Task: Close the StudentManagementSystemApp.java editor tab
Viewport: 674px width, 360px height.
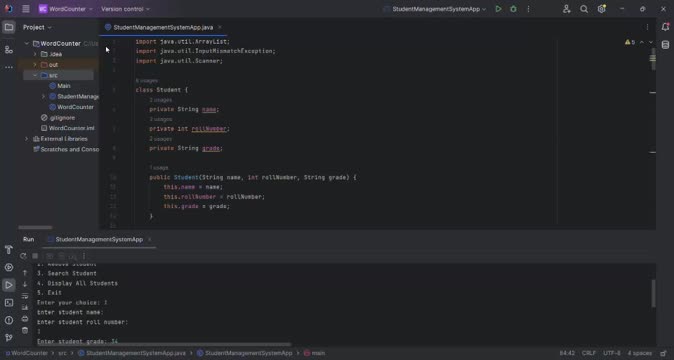Action: click(x=220, y=27)
